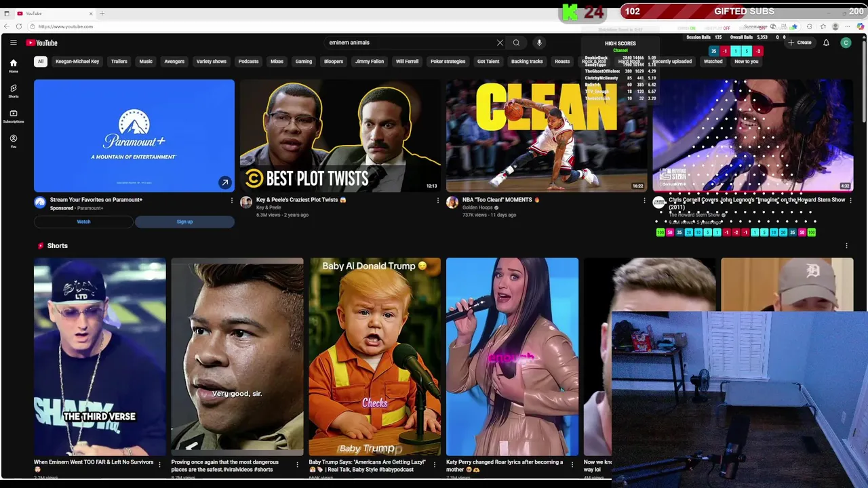Select the New to you chip

click(747, 62)
